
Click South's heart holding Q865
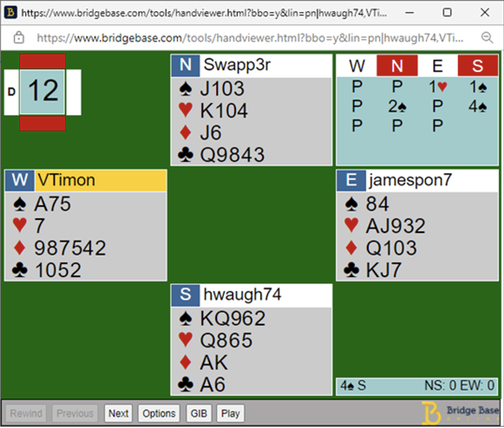click(x=226, y=341)
